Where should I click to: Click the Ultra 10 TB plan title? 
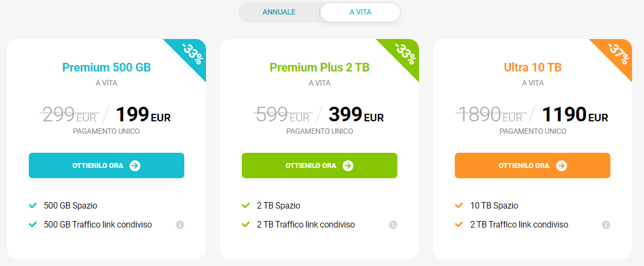[x=532, y=68]
